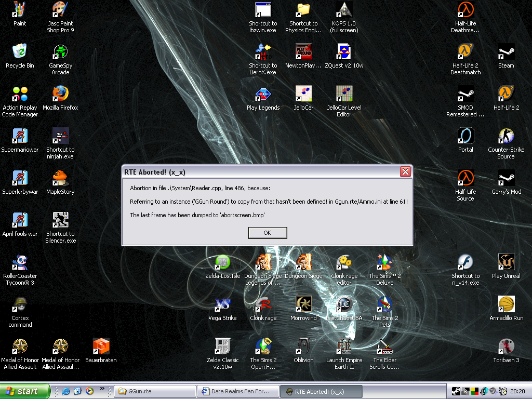Open the Start menu
The image size is (532, 399).
(x=25, y=391)
